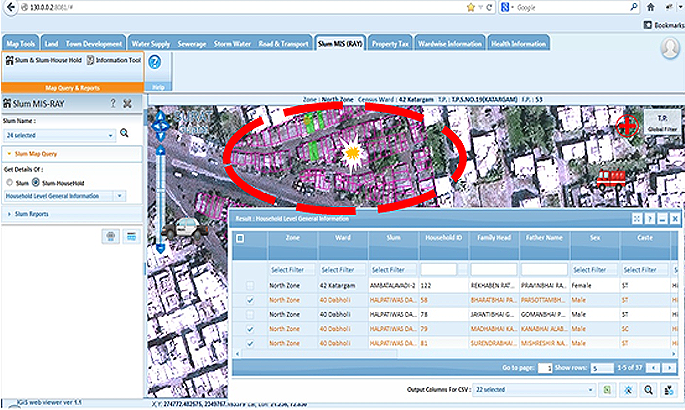The height and width of the screenshot is (410, 685).
Task: Click the highlight-on-map icon beside Excel export
Action: pyautogui.click(x=628, y=389)
